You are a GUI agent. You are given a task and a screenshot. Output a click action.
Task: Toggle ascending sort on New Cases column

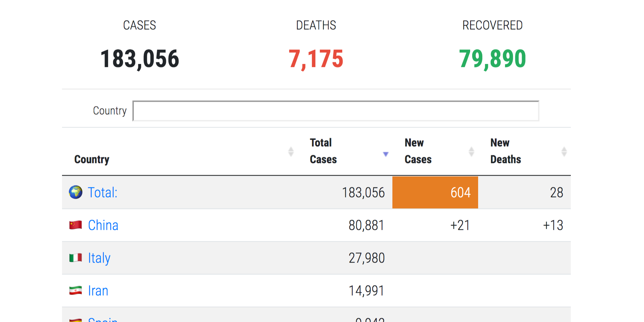(x=472, y=151)
